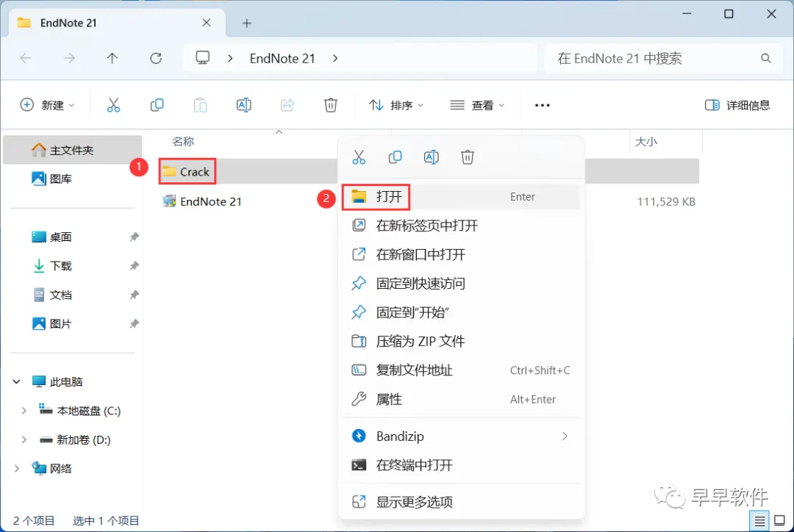Expand chevron before EndNote 21 breadcrumb
794x532 pixels.
click(230, 59)
